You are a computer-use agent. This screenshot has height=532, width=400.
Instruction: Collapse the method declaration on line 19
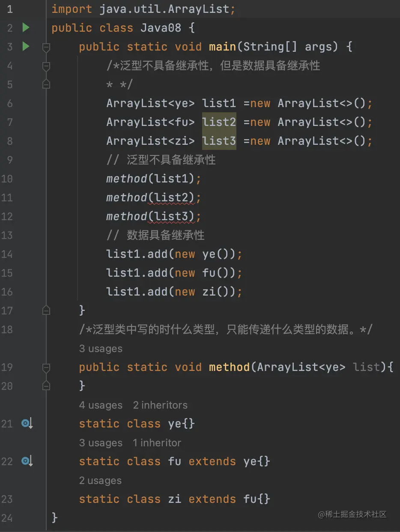[x=46, y=367]
